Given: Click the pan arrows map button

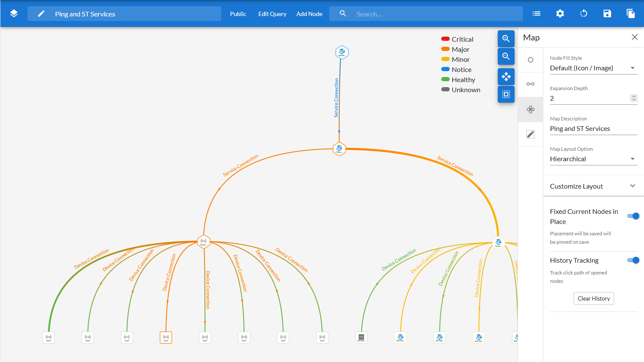Looking at the screenshot, I should pos(506,77).
